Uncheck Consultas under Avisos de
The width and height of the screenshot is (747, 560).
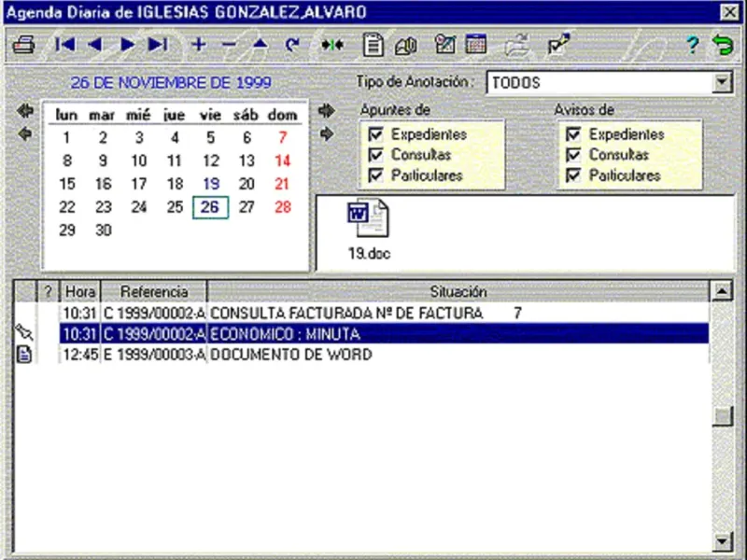[x=573, y=155]
